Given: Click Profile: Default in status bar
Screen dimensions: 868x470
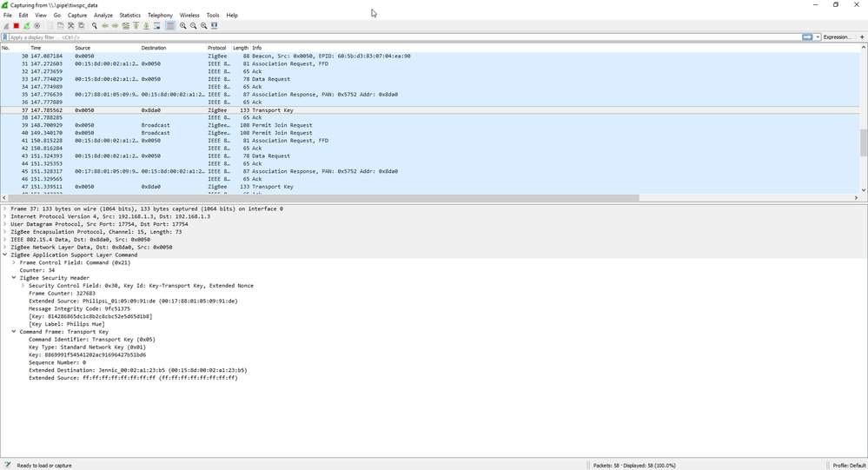Looking at the screenshot, I should (850, 466).
